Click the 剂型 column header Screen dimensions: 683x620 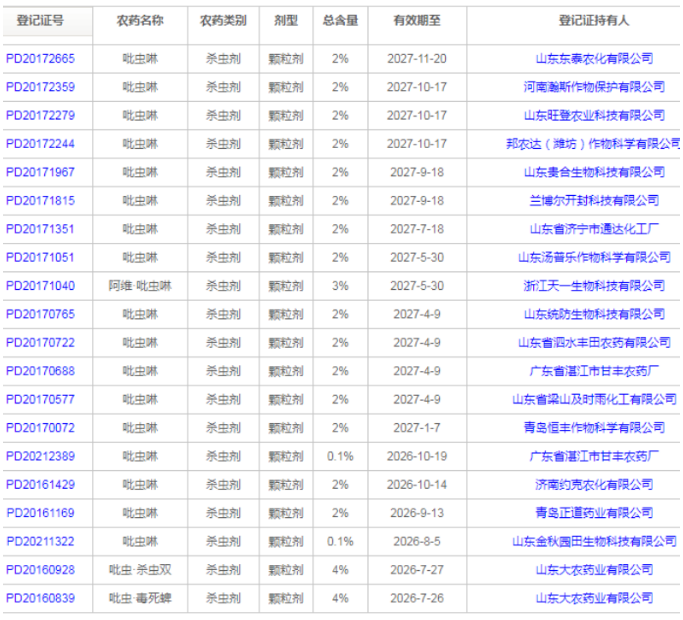point(286,20)
